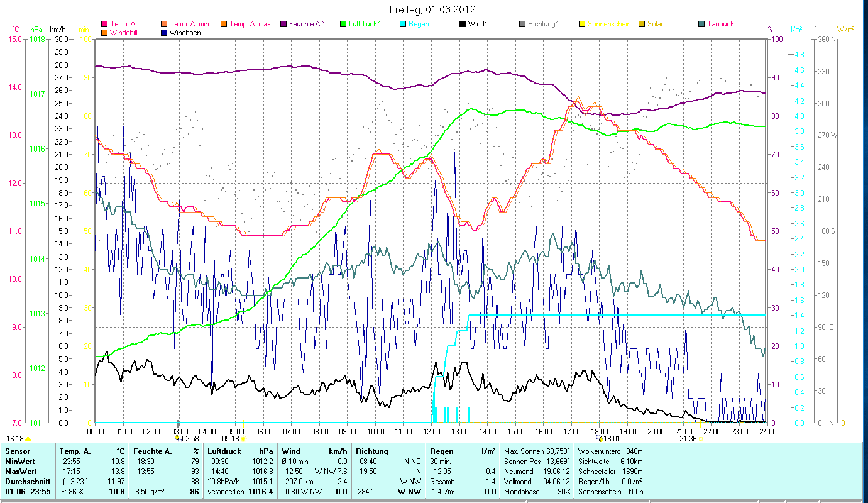868x503 pixels.
Task: Click the cyan Regen legend swatch
Action: (403, 24)
